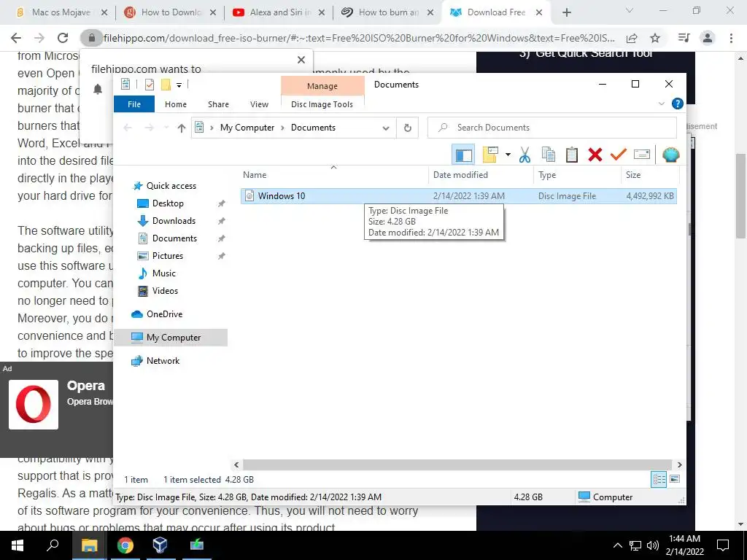The height and width of the screenshot is (560, 747).
Task: Delete file with the red X icon
Action: tap(595, 155)
